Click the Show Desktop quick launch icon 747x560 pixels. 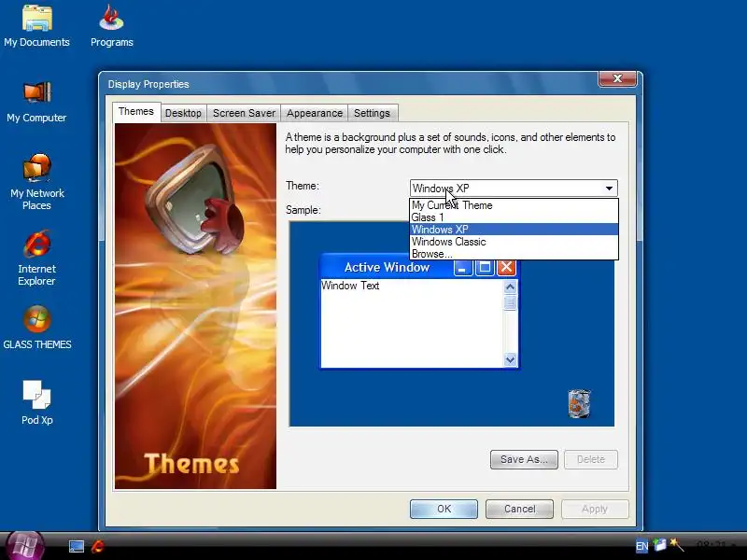pos(77,546)
